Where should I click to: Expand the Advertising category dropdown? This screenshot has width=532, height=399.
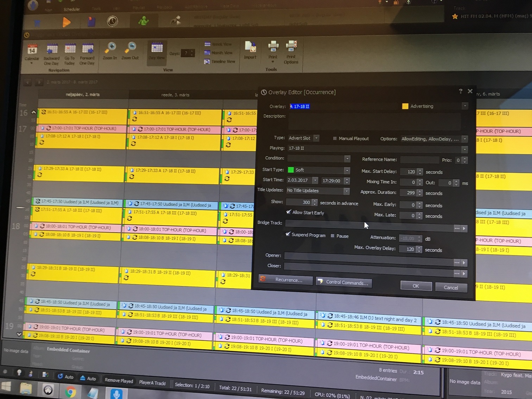(x=465, y=106)
